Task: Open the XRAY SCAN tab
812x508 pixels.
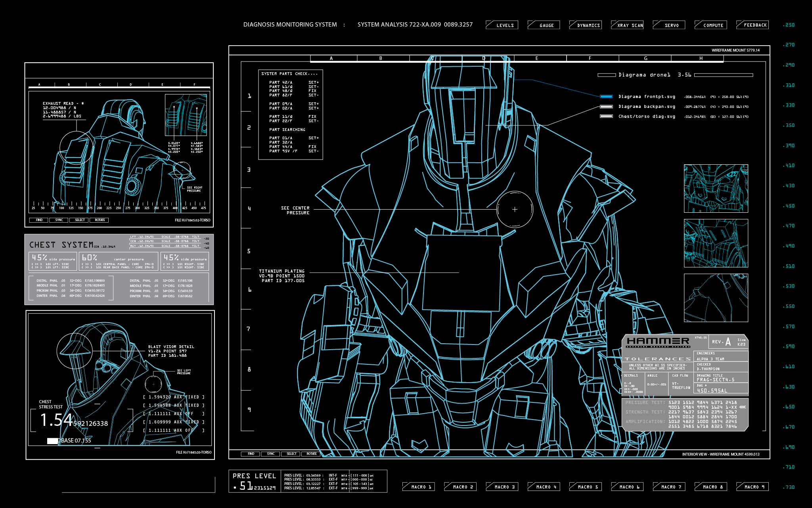Action: (627, 25)
